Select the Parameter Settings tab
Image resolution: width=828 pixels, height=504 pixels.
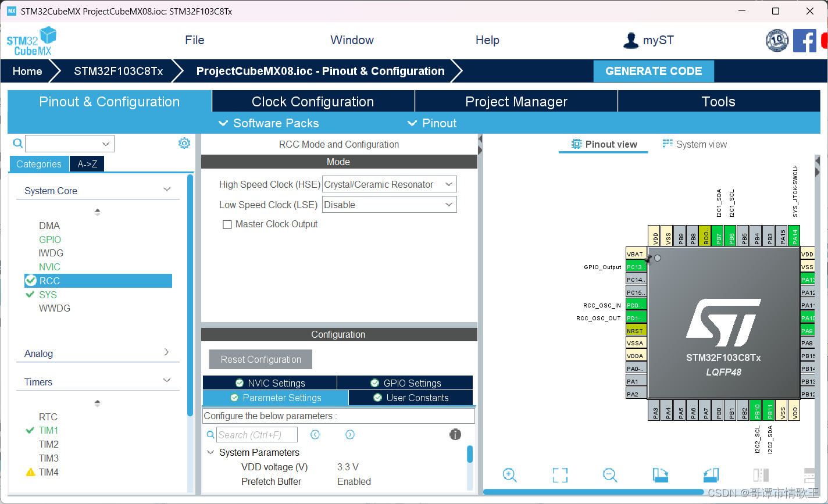(x=276, y=398)
